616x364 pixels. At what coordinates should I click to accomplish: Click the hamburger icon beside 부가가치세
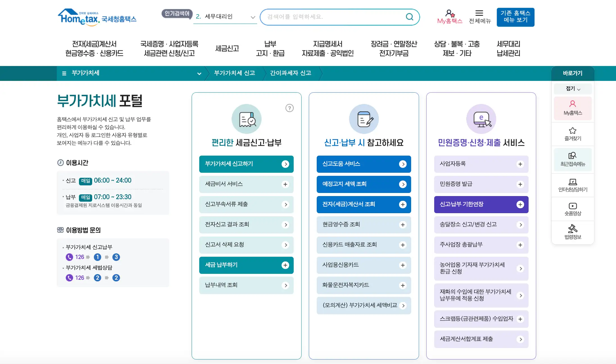point(64,73)
